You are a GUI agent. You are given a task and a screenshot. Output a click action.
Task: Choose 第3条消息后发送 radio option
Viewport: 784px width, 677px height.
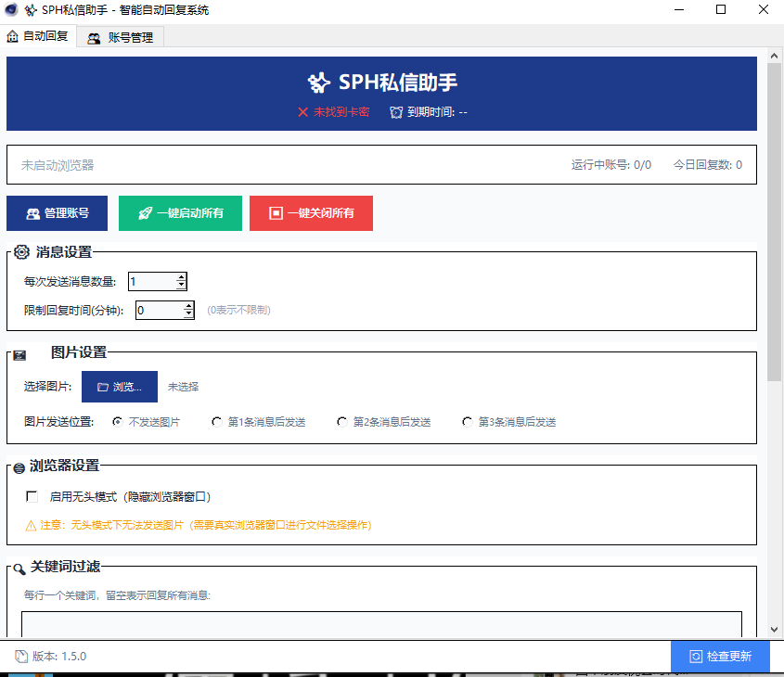pyautogui.click(x=467, y=422)
